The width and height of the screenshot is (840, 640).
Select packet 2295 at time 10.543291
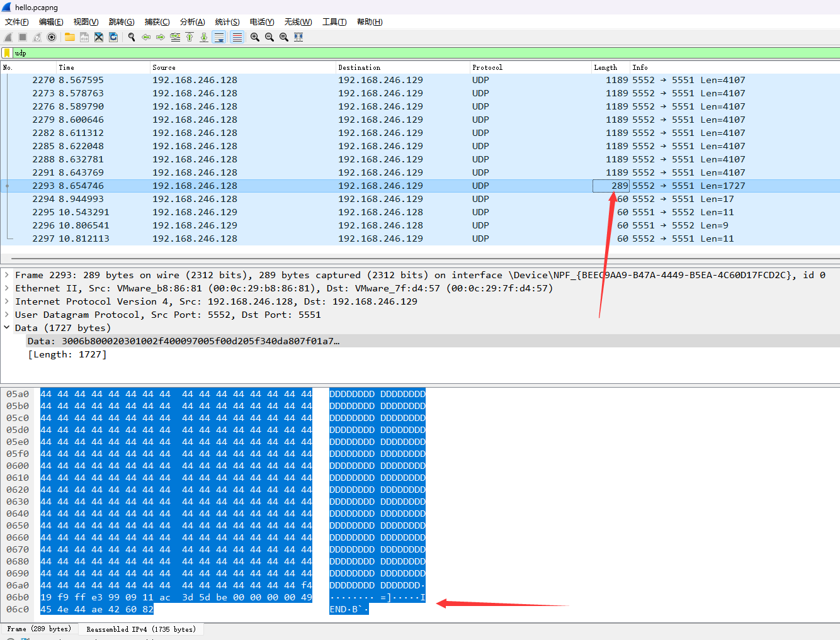tap(420, 212)
